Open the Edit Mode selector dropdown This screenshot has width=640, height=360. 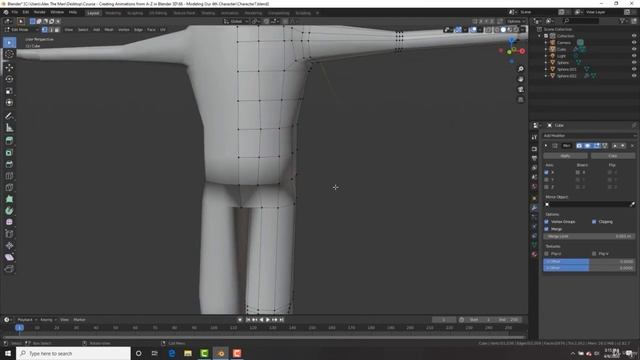click(21, 30)
